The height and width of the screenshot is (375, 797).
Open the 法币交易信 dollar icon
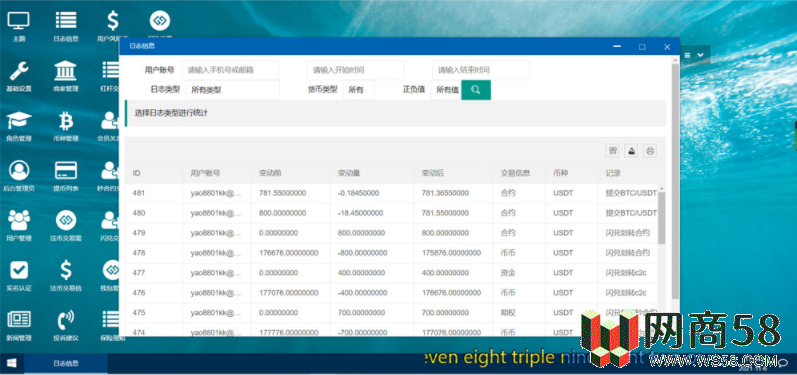(66, 275)
